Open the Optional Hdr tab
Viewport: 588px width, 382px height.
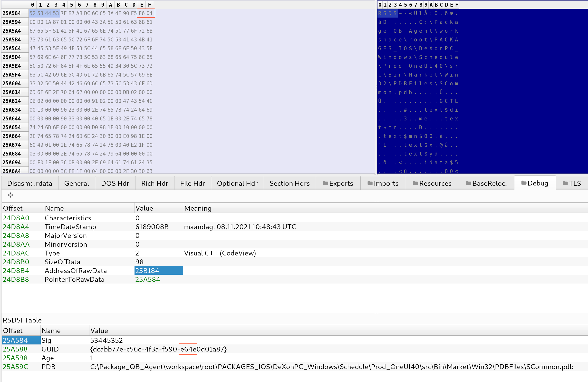(237, 183)
